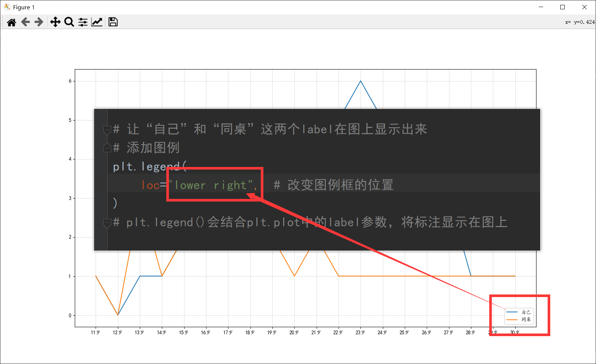
Task: Save the figure with the floppy icon
Action: click(x=113, y=22)
